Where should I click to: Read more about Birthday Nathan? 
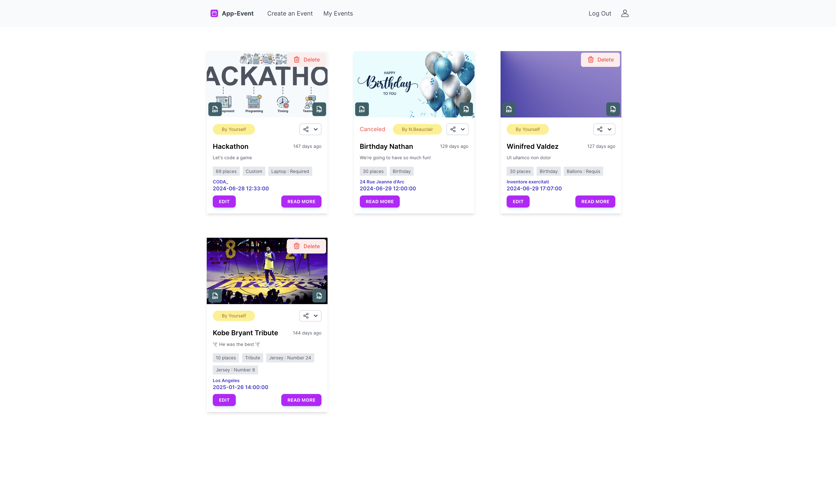[380, 202]
